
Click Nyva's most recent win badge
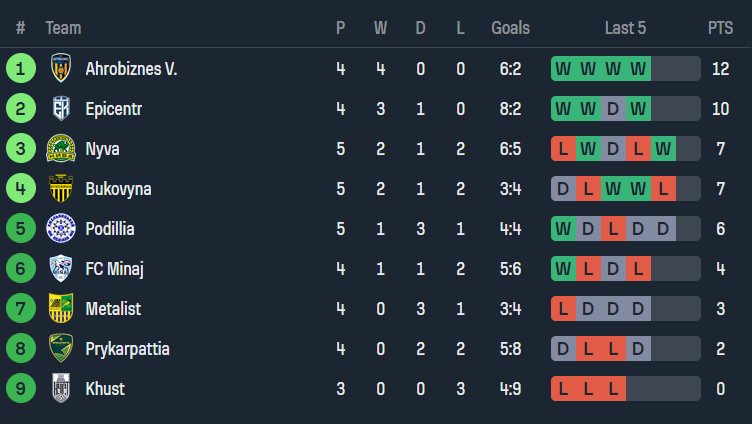tap(663, 149)
